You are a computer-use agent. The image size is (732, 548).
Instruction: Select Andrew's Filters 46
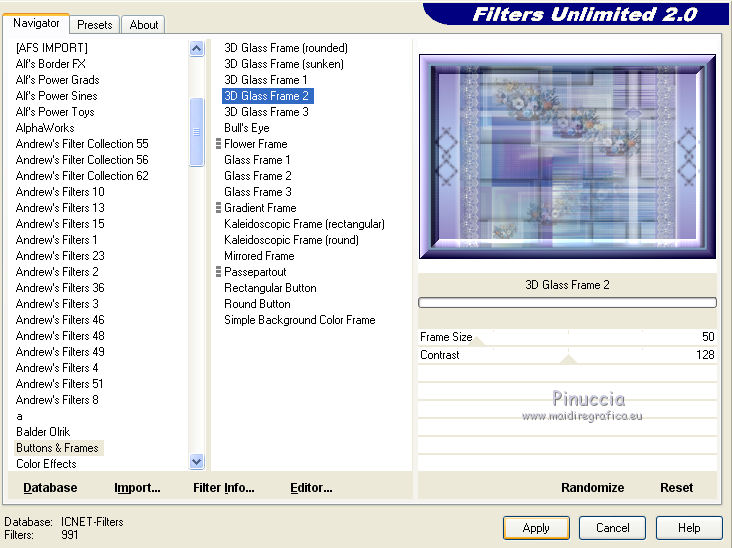tap(60, 320)
